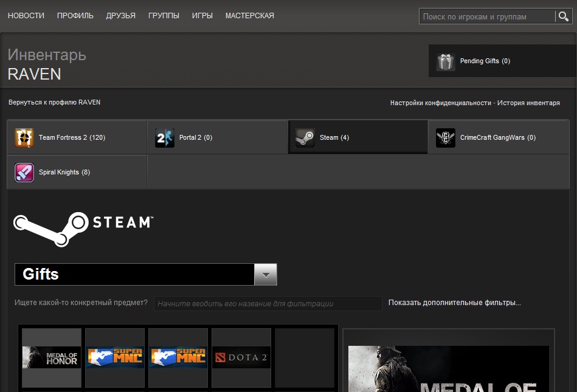Click the Team Fortress 2 game icon

tap(24, 137)
